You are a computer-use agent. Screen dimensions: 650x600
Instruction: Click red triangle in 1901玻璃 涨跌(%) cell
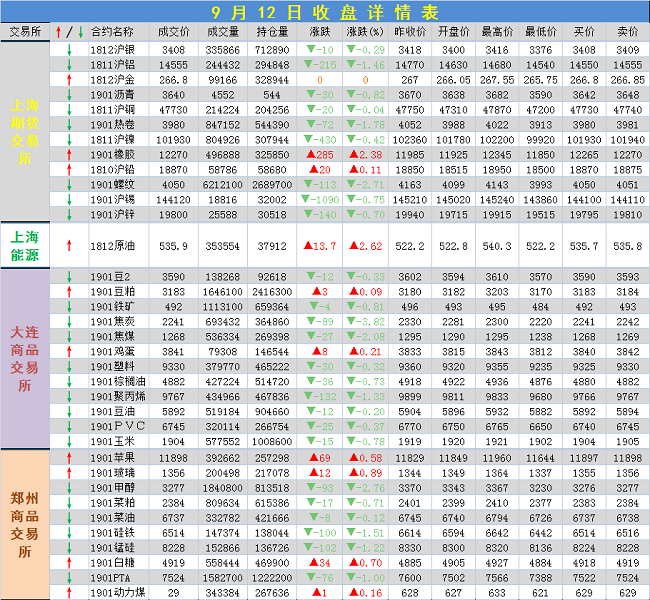pos(354,472)
